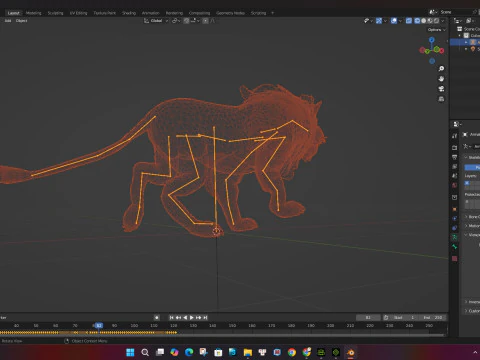Screen dimensions: 480x360
Task: Open object type visibility dropdown
Action: click(368, 21)
